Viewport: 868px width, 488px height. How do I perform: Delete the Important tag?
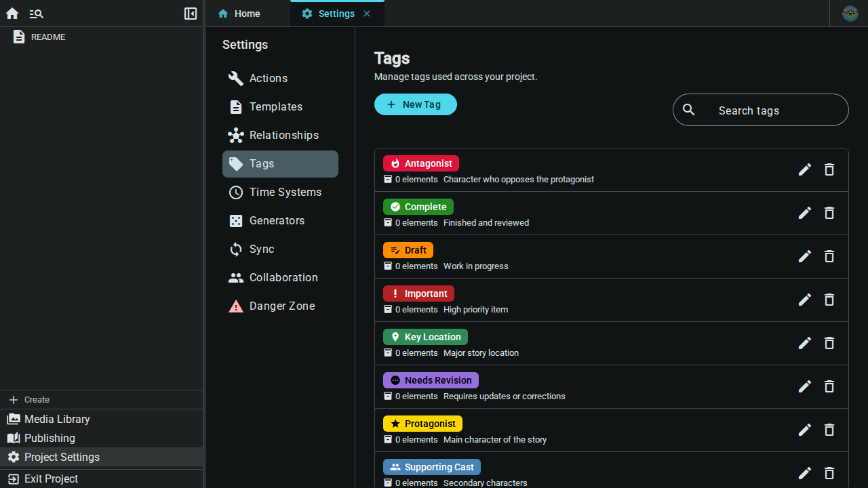click(x=829, y=300)
